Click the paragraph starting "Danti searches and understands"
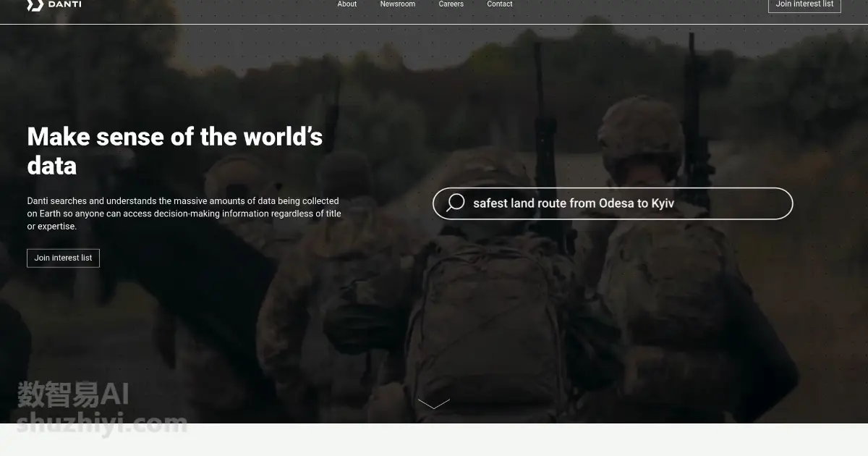The height and width of the screenshot is (456, 868). [184, 214]
